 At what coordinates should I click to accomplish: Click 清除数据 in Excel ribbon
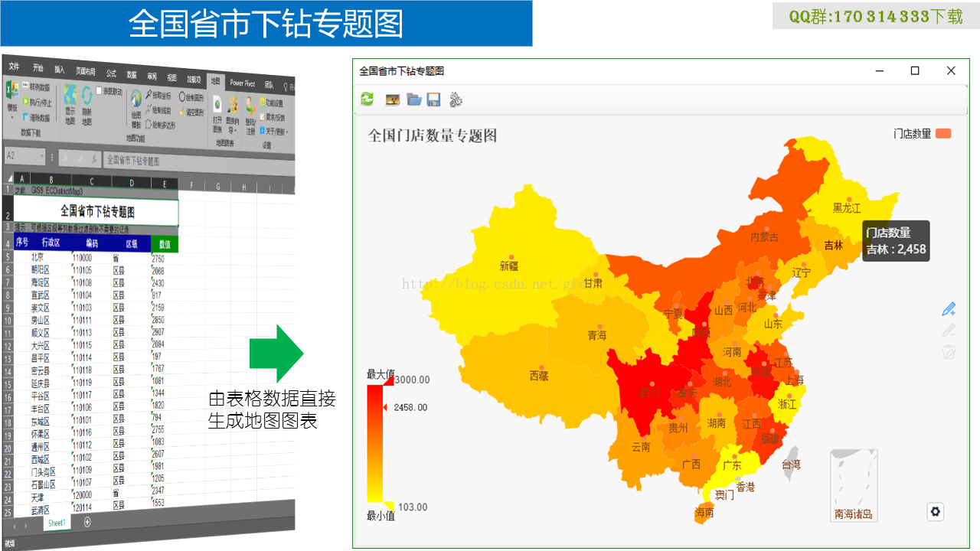tap(36, 117)
